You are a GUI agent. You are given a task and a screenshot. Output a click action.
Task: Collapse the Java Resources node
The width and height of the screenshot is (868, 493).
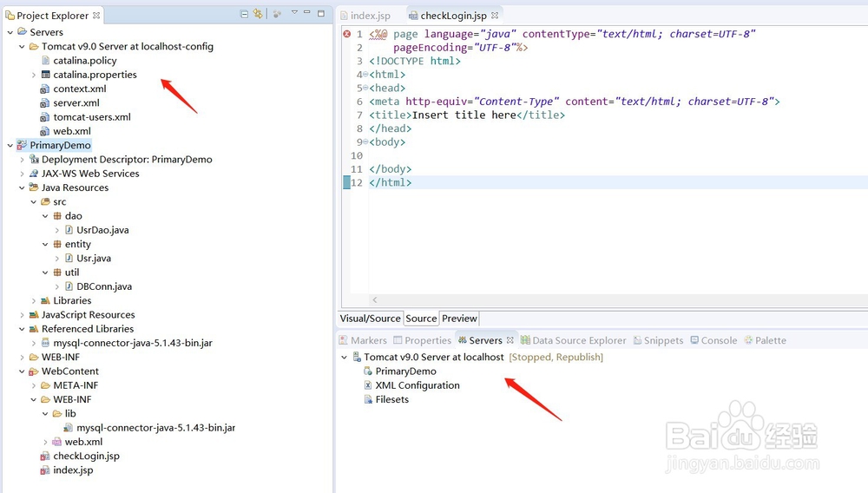pyautogui.click(x=22, y=188)
